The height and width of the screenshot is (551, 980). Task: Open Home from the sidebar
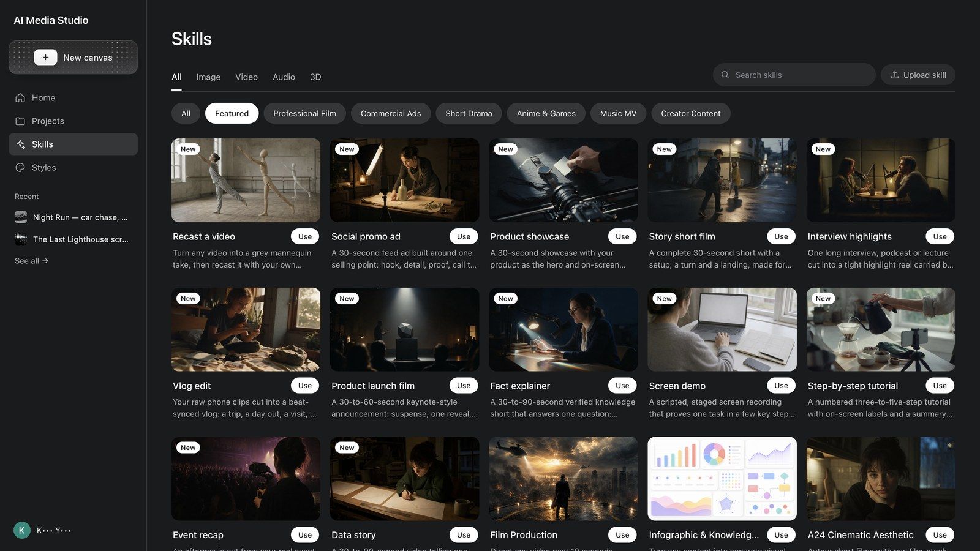73,98
